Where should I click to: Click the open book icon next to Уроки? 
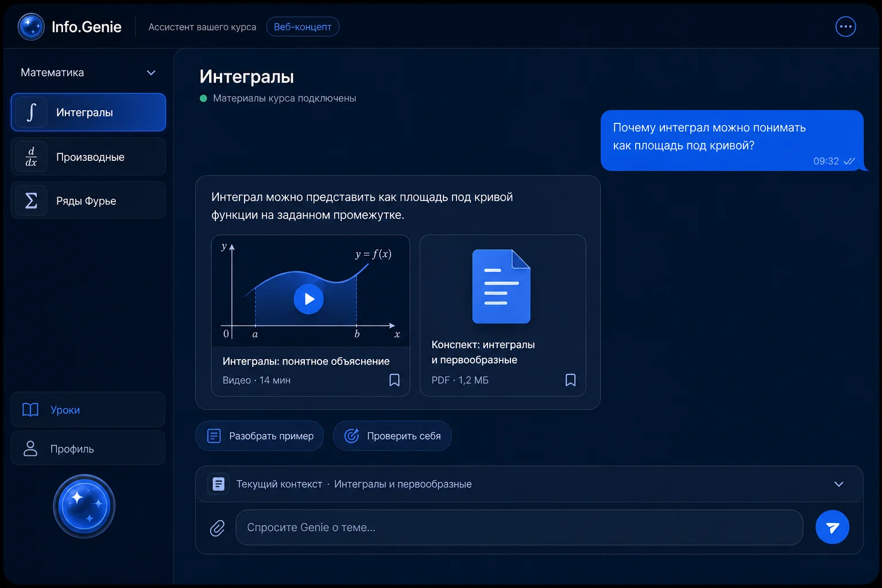click(x=30, y=409)
